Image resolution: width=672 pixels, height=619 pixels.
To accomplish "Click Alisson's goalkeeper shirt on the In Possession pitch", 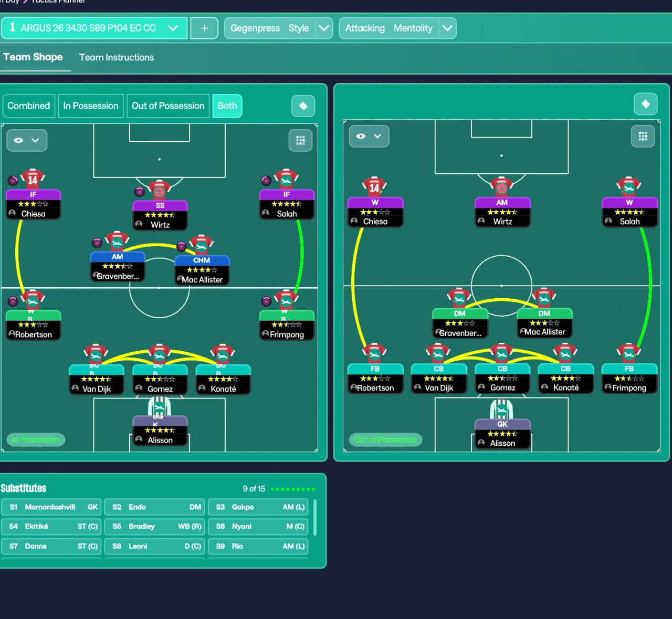I will (x=160, y=406).
